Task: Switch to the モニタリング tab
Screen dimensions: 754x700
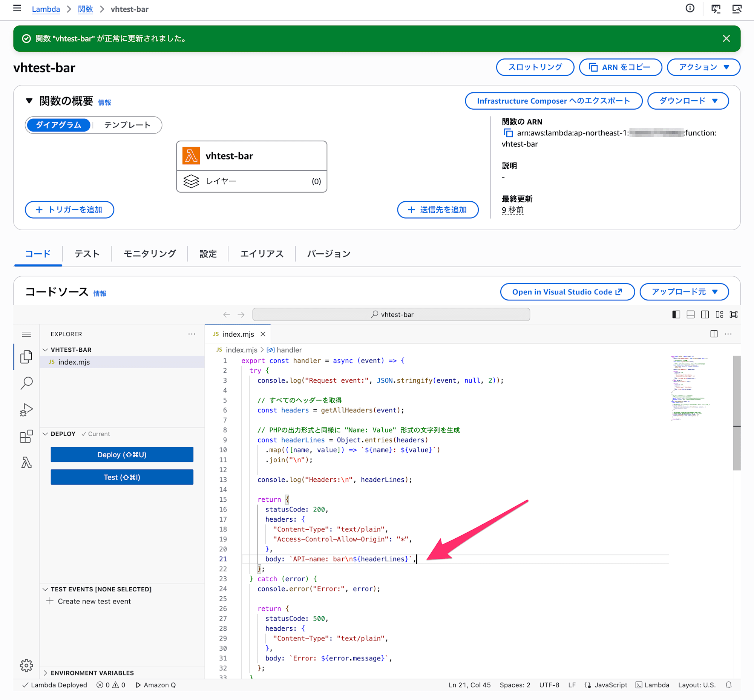Action: coord(150,254)
